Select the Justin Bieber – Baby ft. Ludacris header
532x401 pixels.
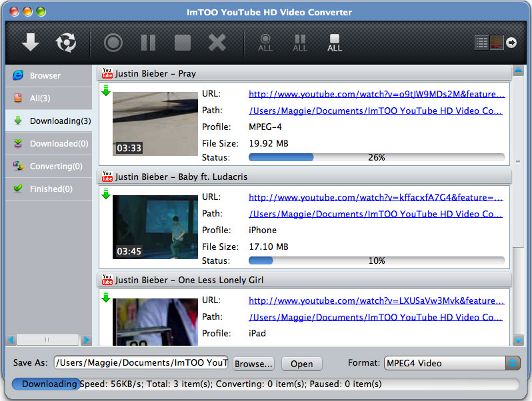point(305,177)
